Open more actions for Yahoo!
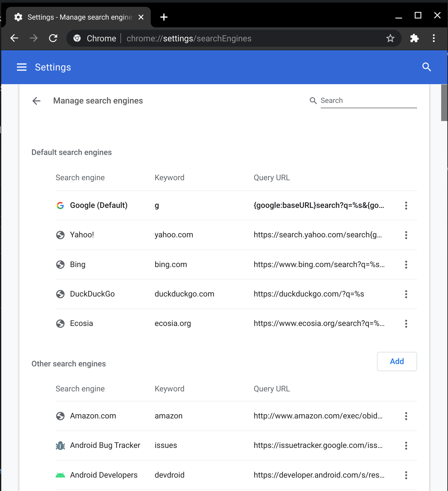This screenshot has width=448, height=491. pos(406,235)
